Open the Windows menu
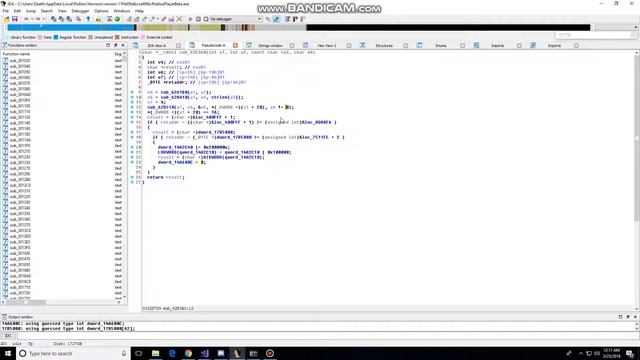 122,11
